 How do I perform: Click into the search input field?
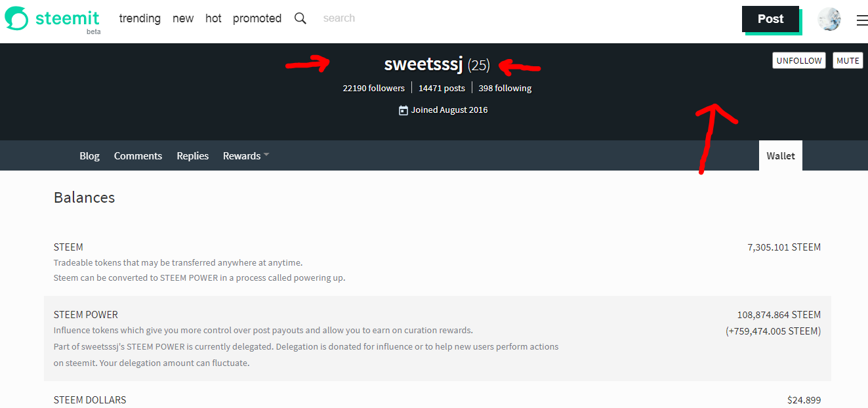[367, 18]
